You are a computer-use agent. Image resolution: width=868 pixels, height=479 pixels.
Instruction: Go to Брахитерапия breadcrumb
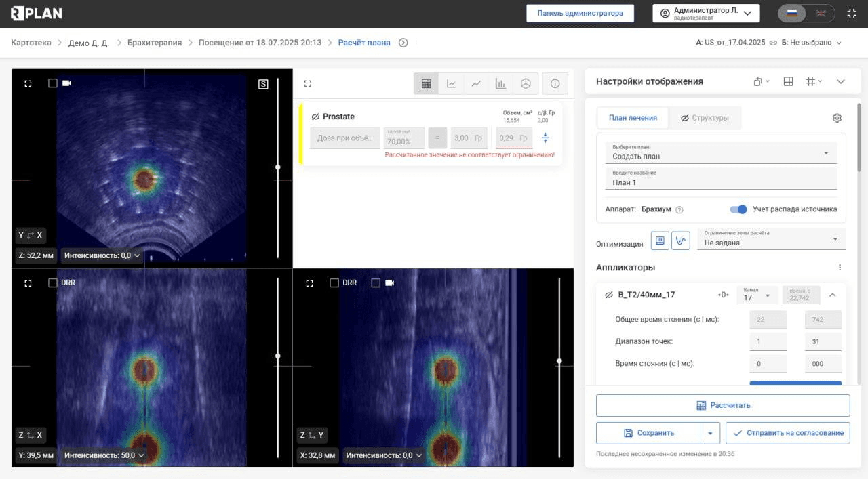point(155,43)
